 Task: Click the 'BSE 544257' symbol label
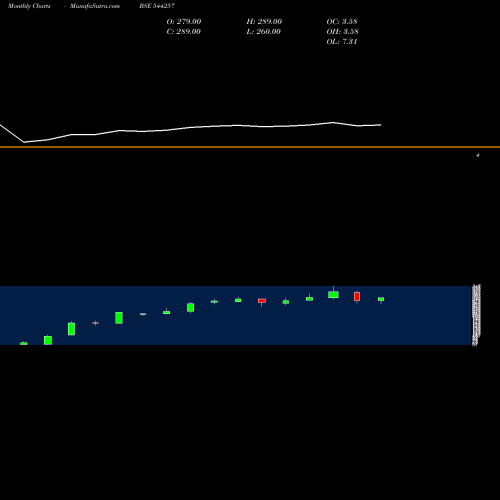pyautogui.click(x=157, y=6)
